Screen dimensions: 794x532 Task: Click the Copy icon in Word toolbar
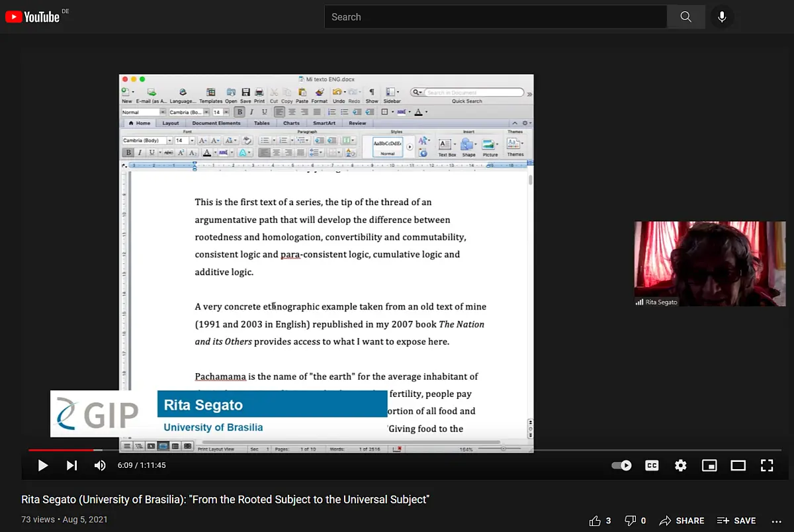(287, 92)
